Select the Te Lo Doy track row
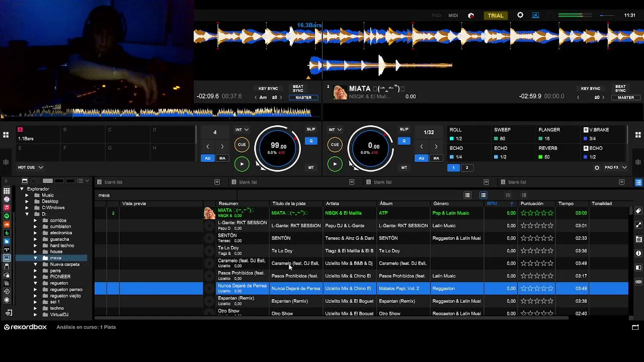 362,251
